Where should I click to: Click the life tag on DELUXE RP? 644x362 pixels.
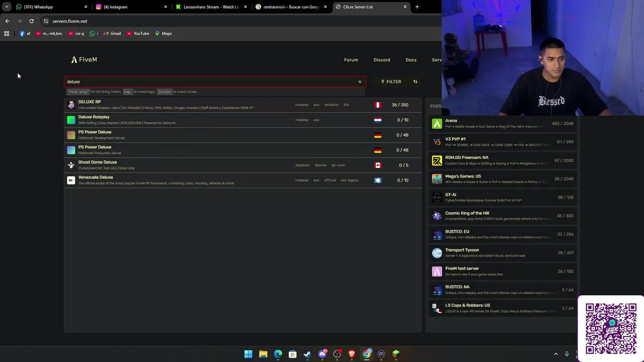point(346,105)
